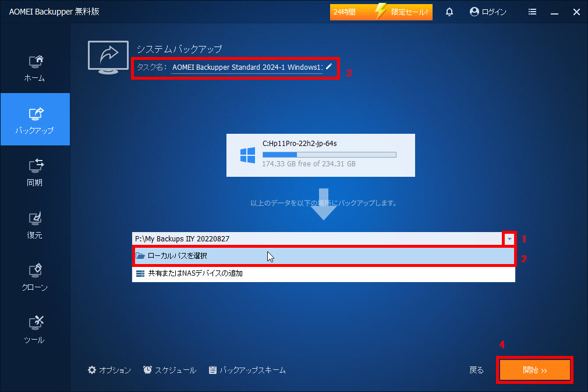
Task: Open the ツール tools section
Action: coord(35,329)
